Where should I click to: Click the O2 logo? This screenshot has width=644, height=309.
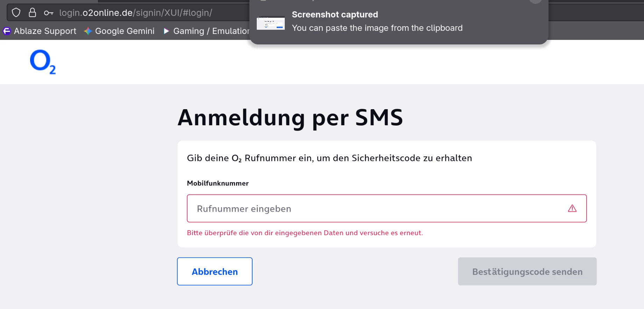pos(43,62)
